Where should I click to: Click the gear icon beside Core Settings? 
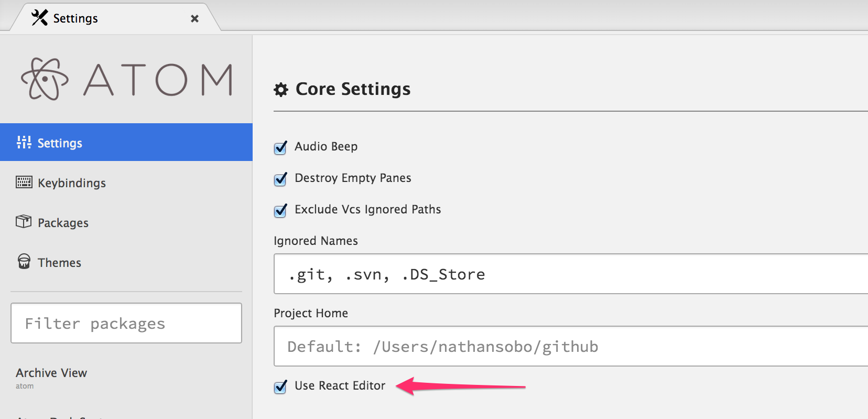point(281,90)
